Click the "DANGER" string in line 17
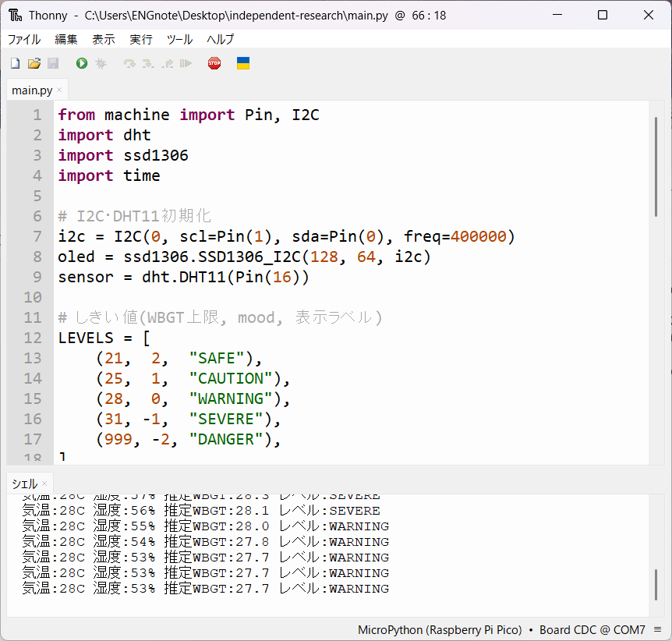 [x=226, y=440]
